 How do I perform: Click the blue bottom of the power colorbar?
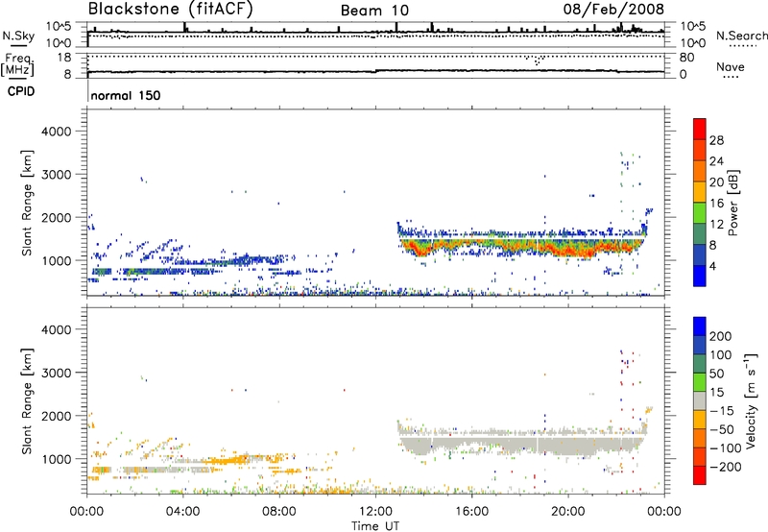pos(700,277)
